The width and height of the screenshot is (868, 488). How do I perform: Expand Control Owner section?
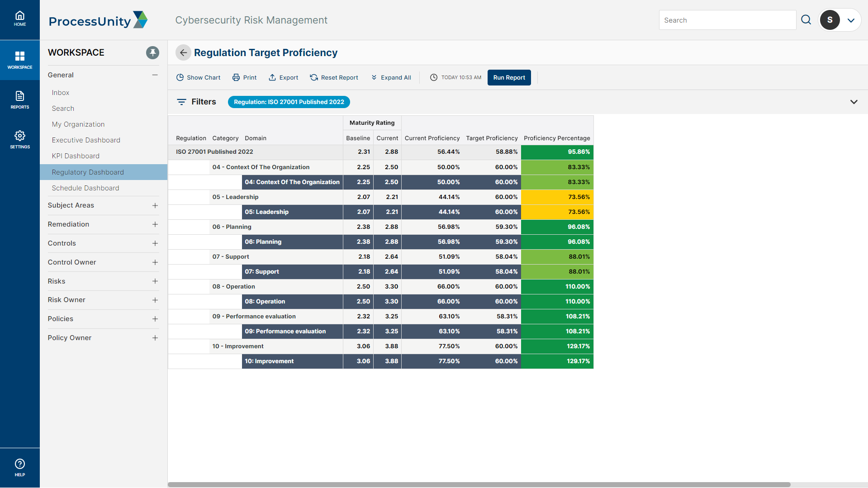[155, 262]
